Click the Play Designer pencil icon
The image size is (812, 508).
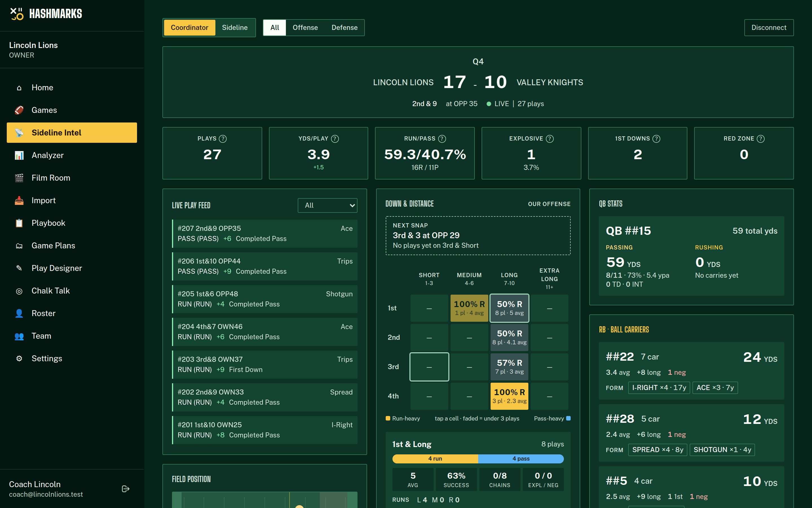click(19, 268)
